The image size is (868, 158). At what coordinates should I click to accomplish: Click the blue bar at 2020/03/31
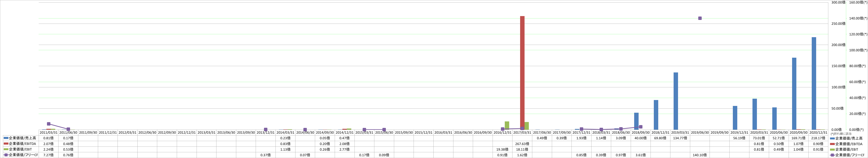pos(755,114)
